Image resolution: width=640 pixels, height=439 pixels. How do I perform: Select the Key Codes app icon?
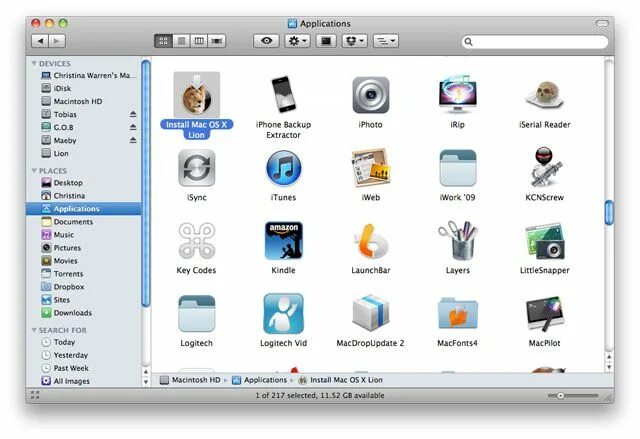click(197, 241)
